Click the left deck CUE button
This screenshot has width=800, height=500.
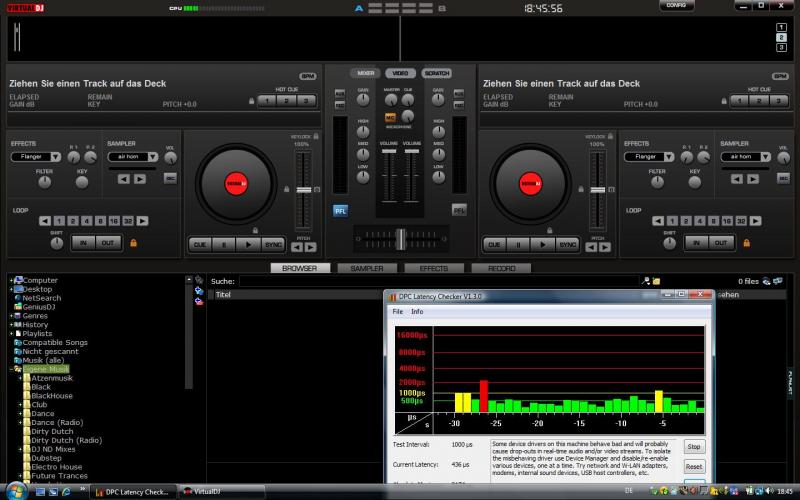(199, 245)
